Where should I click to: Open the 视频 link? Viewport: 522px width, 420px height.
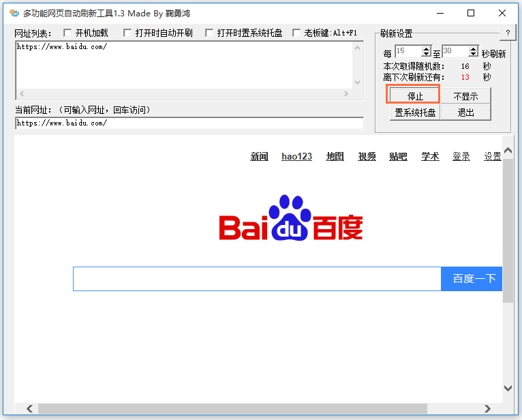367,156
